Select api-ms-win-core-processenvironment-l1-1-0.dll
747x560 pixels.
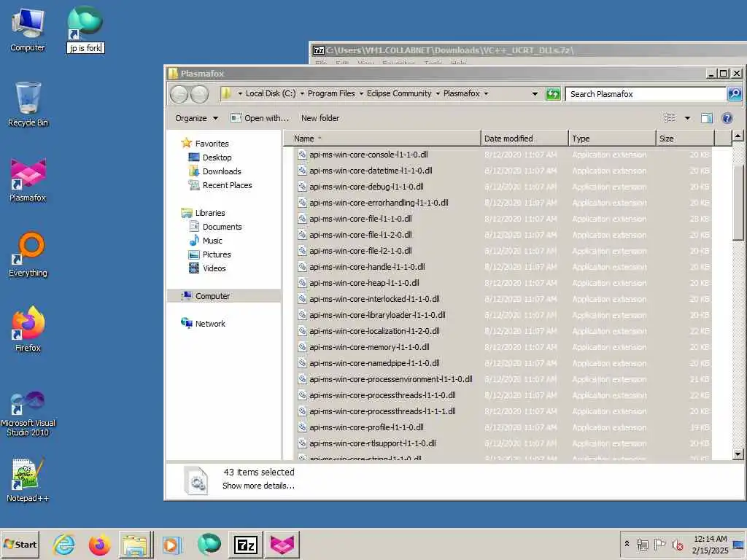503,379
